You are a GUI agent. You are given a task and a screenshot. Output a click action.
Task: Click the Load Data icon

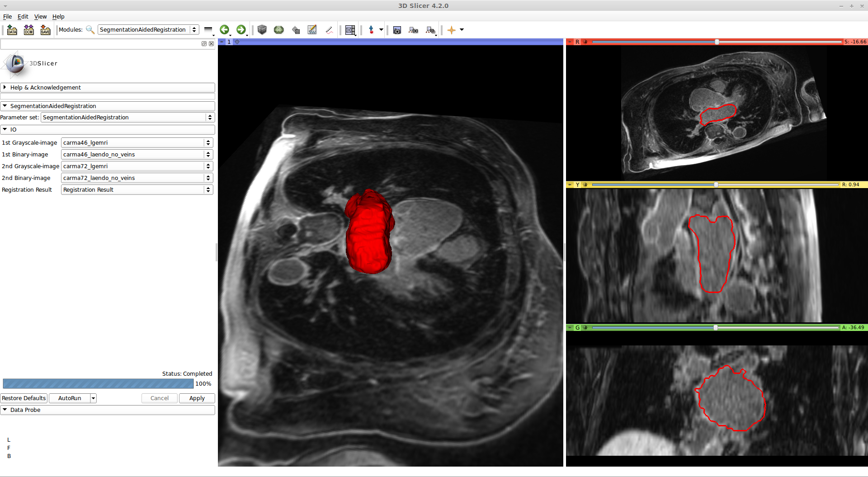(x=12, y=30)
